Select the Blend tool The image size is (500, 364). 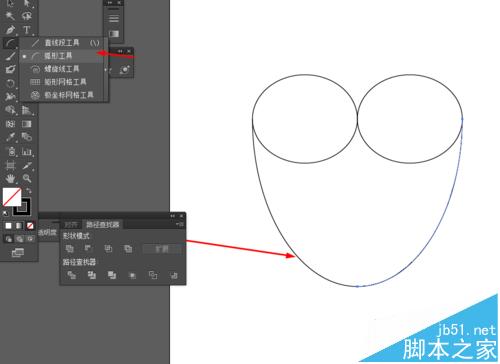[x=27, y=137]
